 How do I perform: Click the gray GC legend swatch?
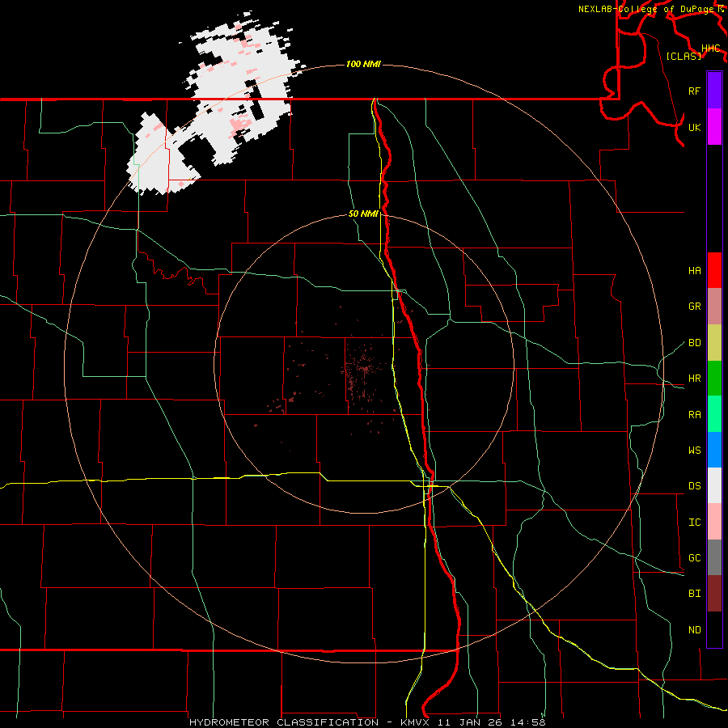coord(714,557)
